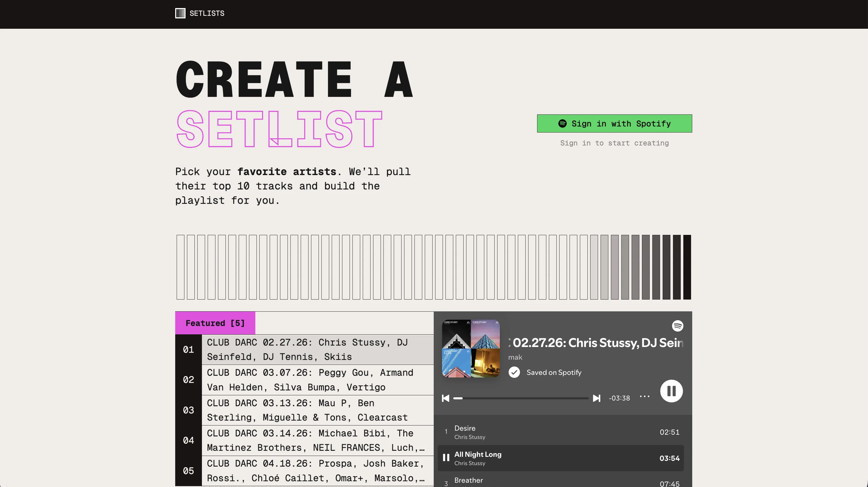Image resolution: width=868 pixels, height=487 pixels.
Task: Click the Spotify logo in player
Action: pos(677,326)
